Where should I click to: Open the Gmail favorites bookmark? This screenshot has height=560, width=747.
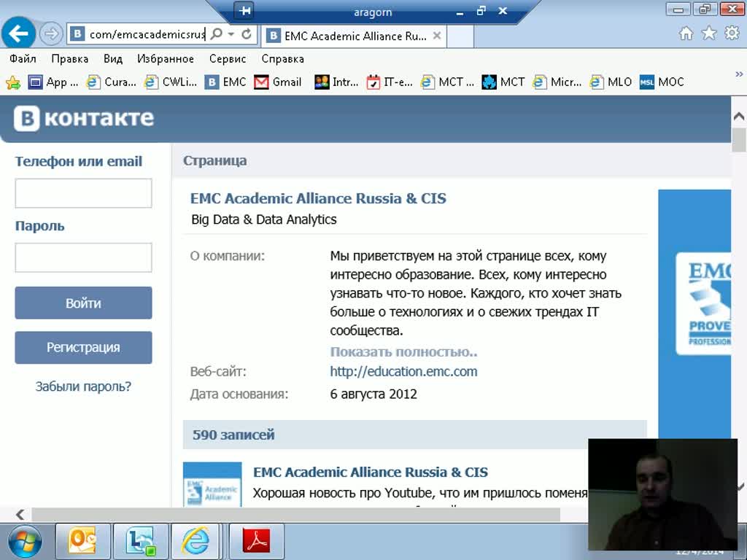click(278, 82)
